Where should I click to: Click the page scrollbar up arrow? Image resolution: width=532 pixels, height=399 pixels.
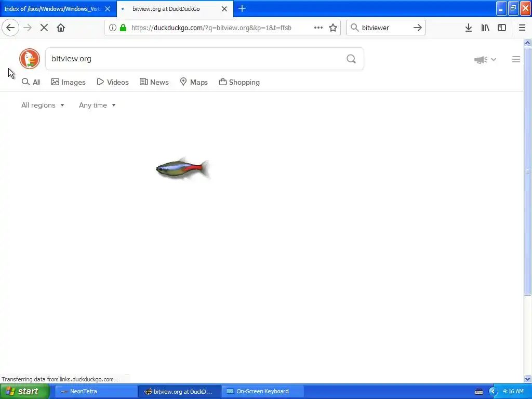527,43
